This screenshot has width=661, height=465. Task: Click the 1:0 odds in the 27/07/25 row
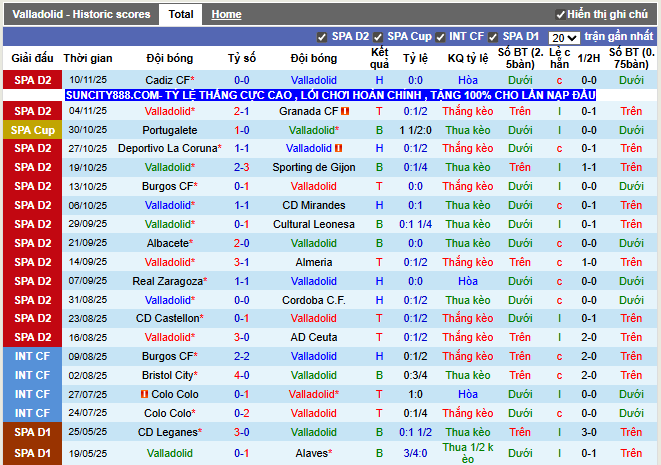(x=415, y=394)
